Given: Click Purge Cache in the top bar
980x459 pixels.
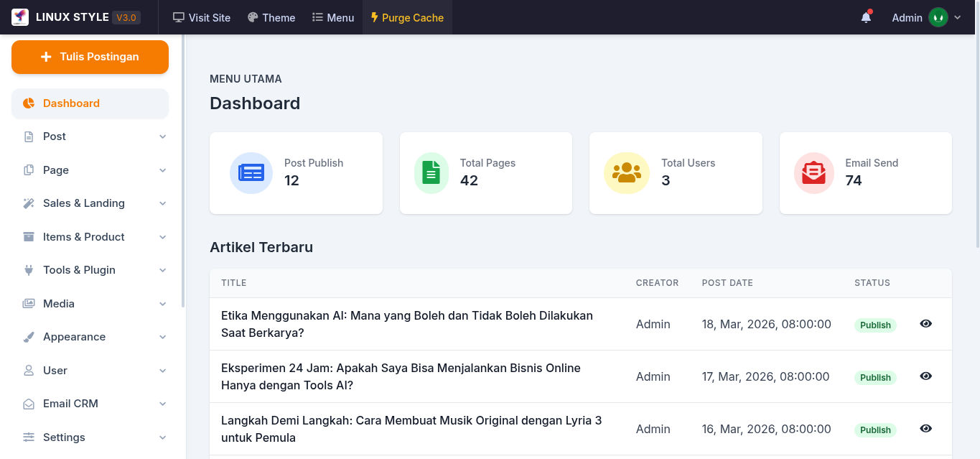Looking at the screenshot, I should tap(407, 17).
